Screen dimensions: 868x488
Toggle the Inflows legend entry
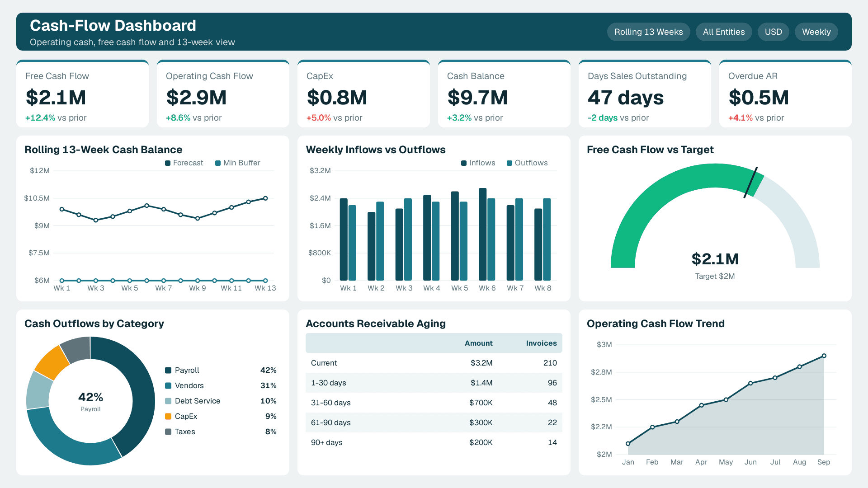coord(478,163)
